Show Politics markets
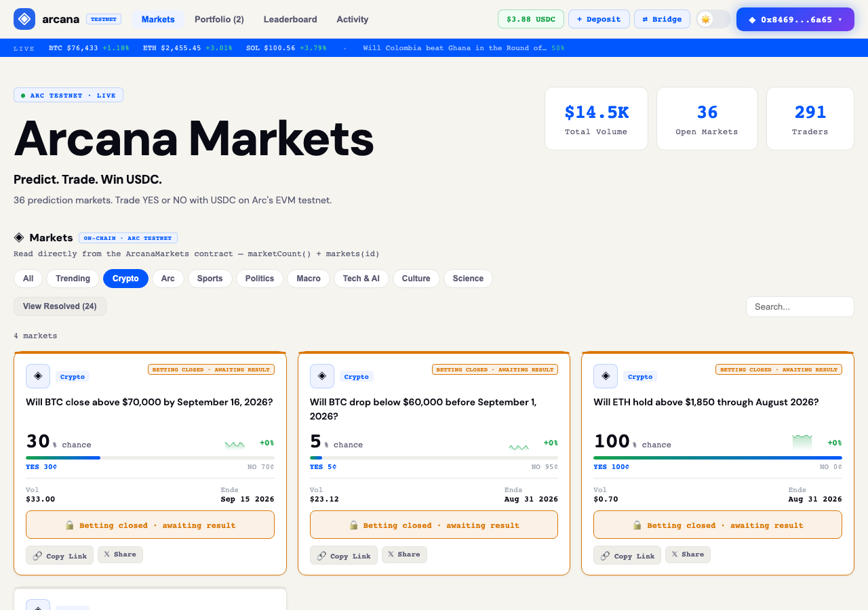 260,279
